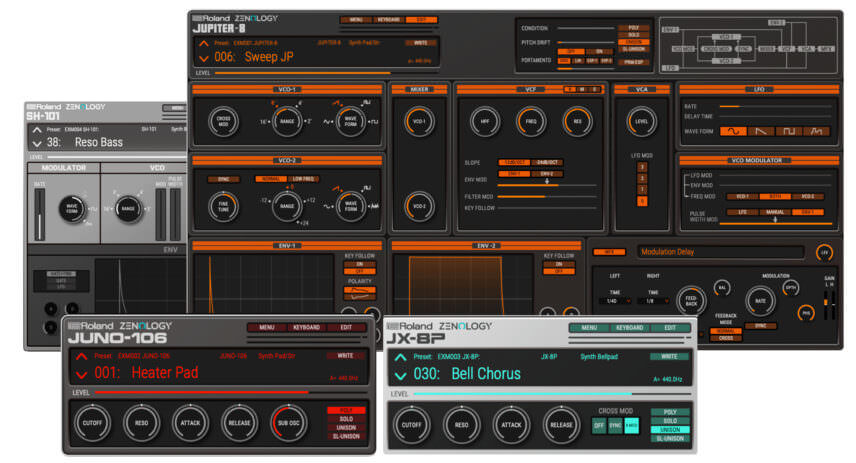This screenshot has height=463, width=856.
Task: Select the sawtooth LFO wave form icon
Action: coord(761,131)
